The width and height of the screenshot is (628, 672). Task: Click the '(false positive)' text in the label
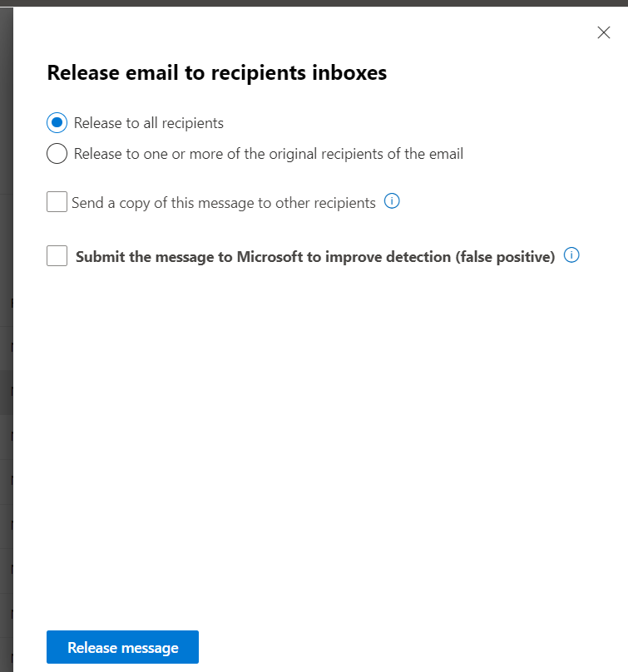pos(504,257)
